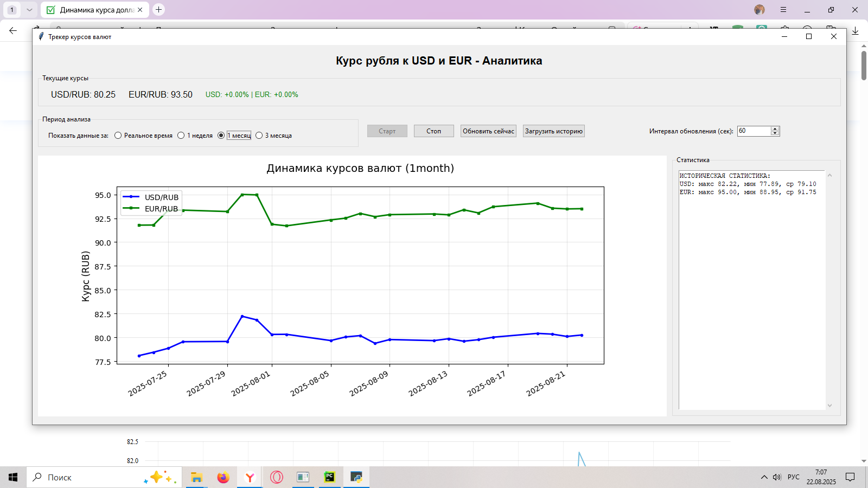Click statistics panel scrollbar up arrow

click(829, 175)
